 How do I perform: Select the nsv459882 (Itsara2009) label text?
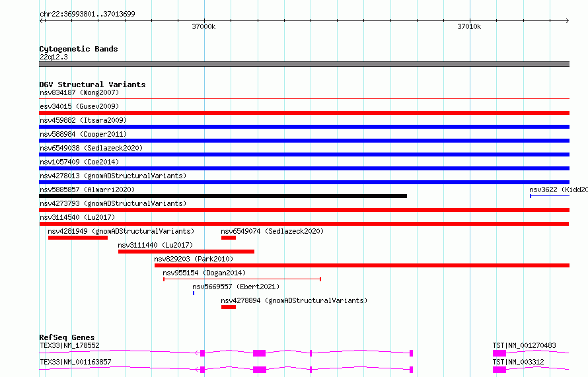point(83,120)
